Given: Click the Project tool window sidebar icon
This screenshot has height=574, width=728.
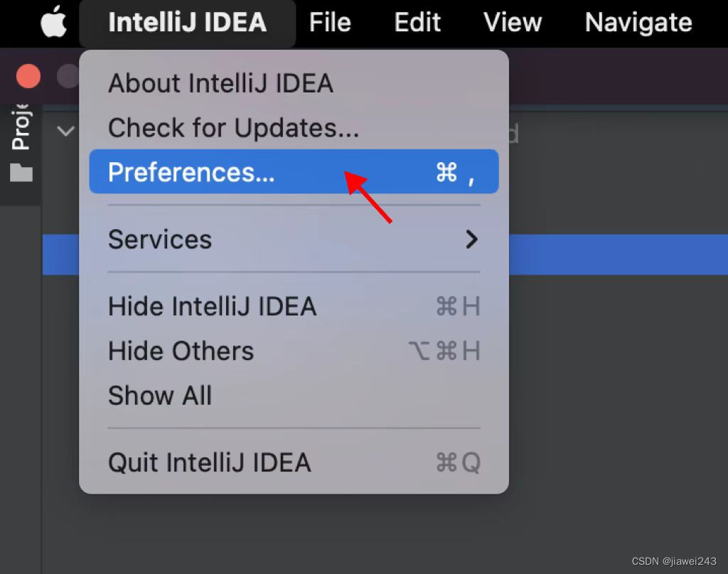Looking at the screenshot, I should 20,128.
